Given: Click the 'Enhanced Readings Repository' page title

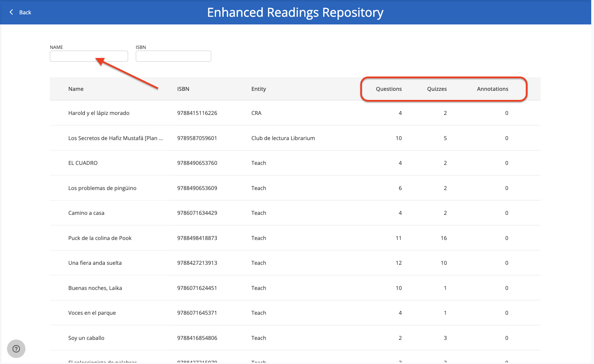Looking at the screenshot, I should 295,12.
